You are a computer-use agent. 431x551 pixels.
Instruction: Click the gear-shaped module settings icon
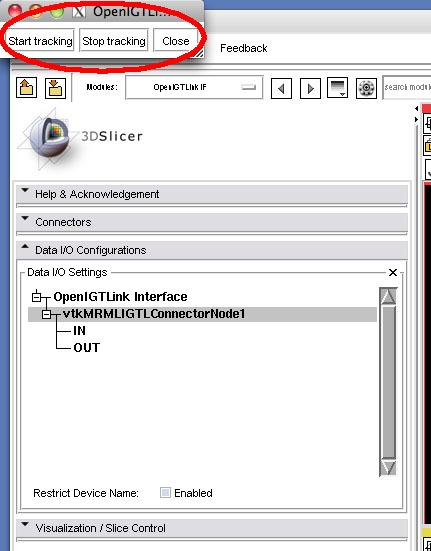point(366,88)
